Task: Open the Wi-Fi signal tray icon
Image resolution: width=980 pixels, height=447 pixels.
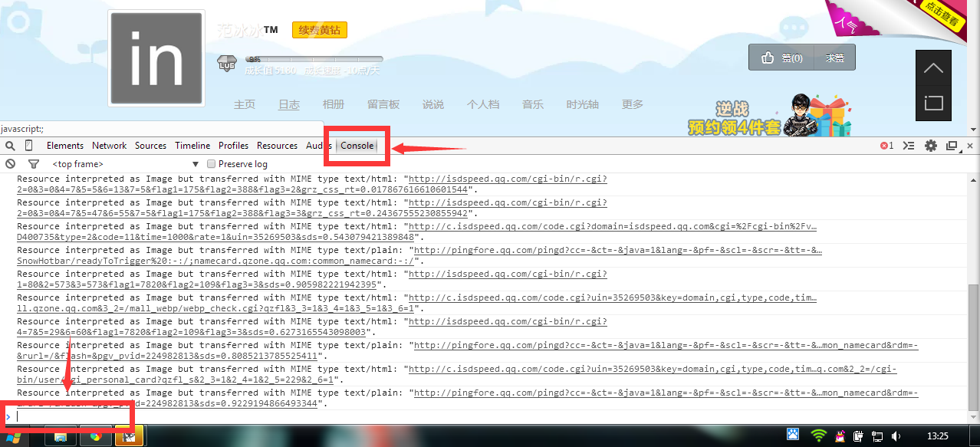Action: 819,435
